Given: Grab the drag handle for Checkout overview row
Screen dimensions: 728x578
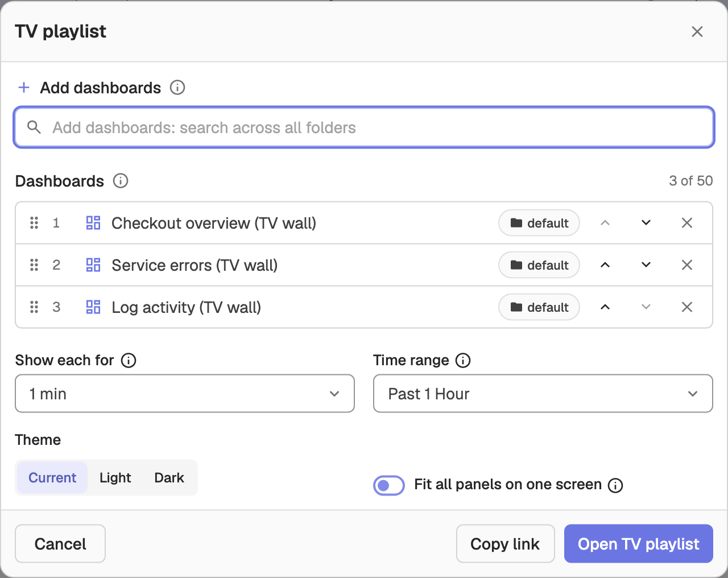Looking at the screenshot, I should pyautogui.click(x=34, y=223).
